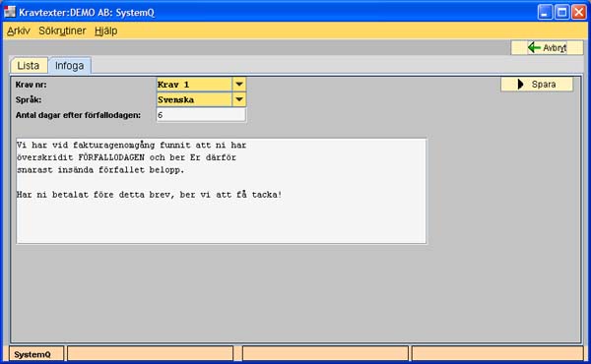Close the Kravtexter window
Image resolution: width=591 pixels, height=364 pixels.
[x=578, y=12]
